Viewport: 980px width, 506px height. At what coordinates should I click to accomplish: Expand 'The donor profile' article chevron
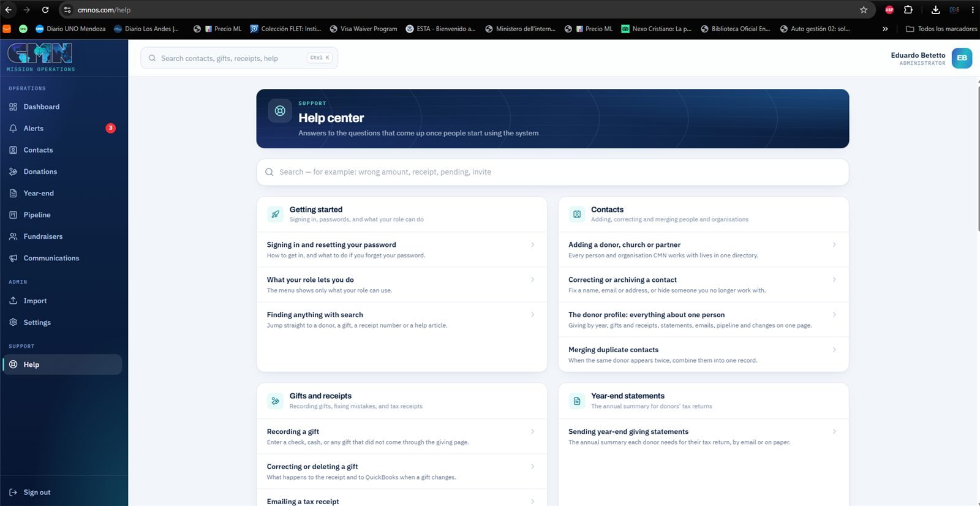coord(834,315)
